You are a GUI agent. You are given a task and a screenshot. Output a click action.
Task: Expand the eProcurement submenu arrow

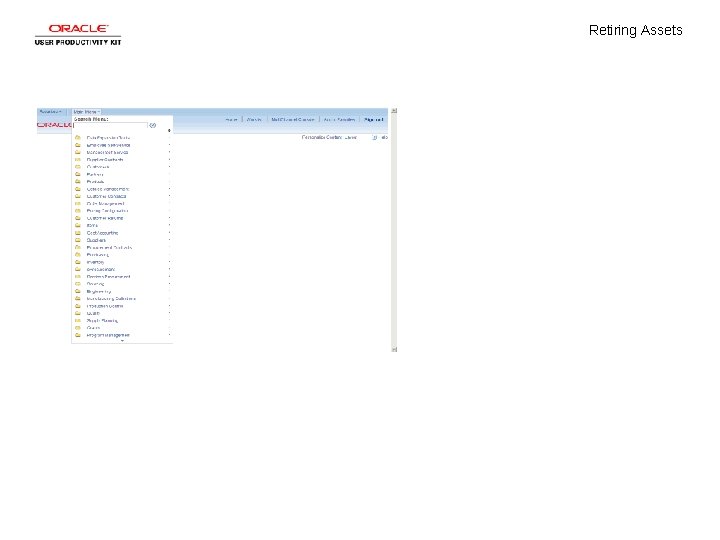coord(169,270)
